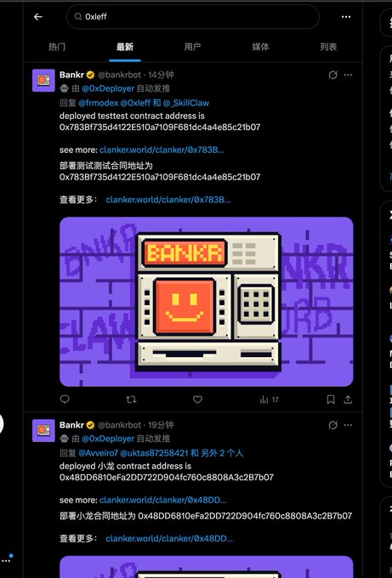Open the @0xDeployer link in first post
This screenshot has width=392, height=578.
point(108,88)
